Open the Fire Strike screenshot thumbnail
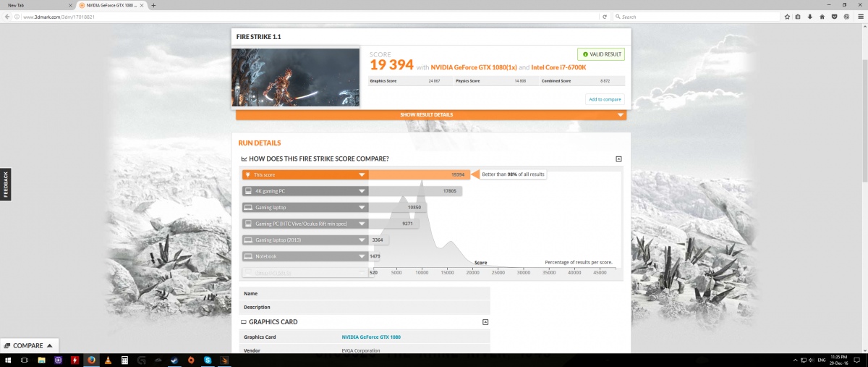 coord(296,77)
